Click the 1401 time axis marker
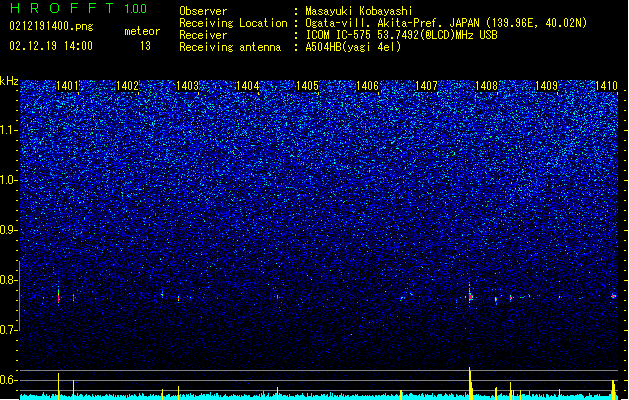This screenshot has width=629, height=400. pos(67,86)
